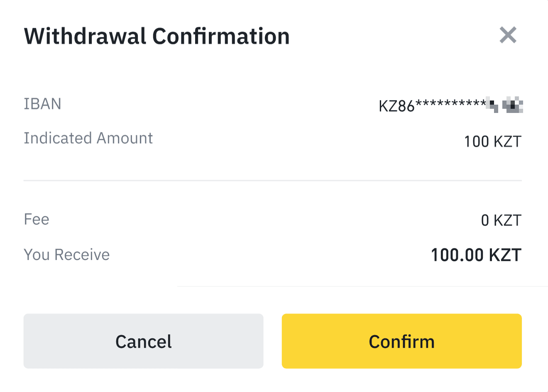This screenshot has width=548, height=392.
Task: Select the KZ86 prefix of the IBAN
Action: (x=396, y=106)
